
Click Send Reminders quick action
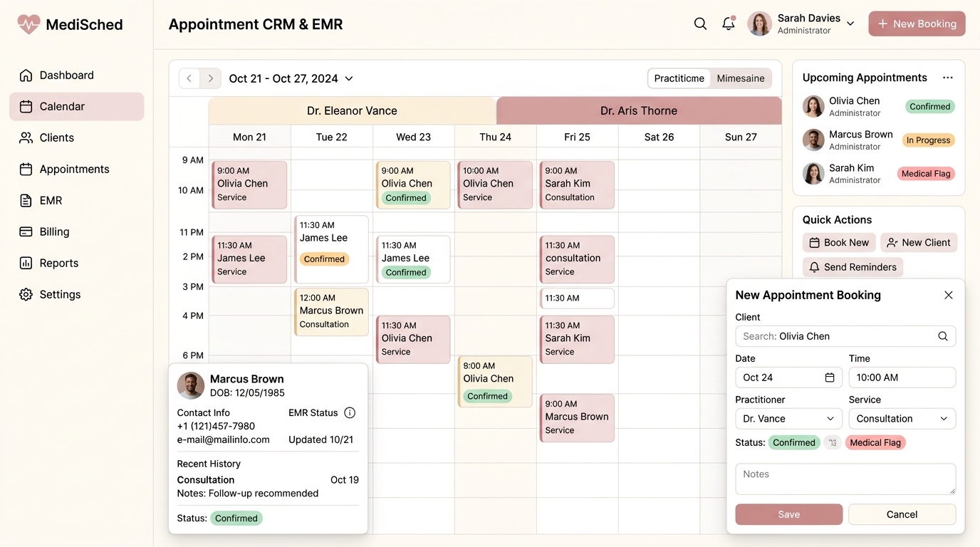[x=853, y=267]
